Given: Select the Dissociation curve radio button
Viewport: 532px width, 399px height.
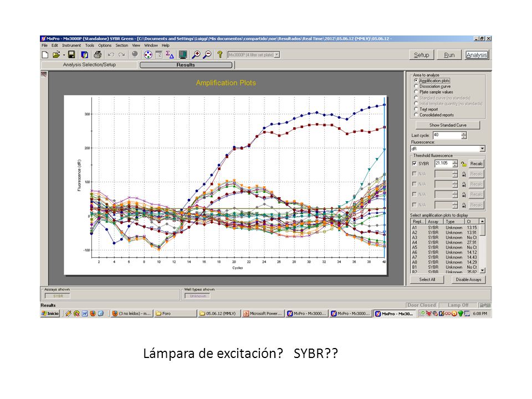Looking at the screenshot, I should coord(416,86).
